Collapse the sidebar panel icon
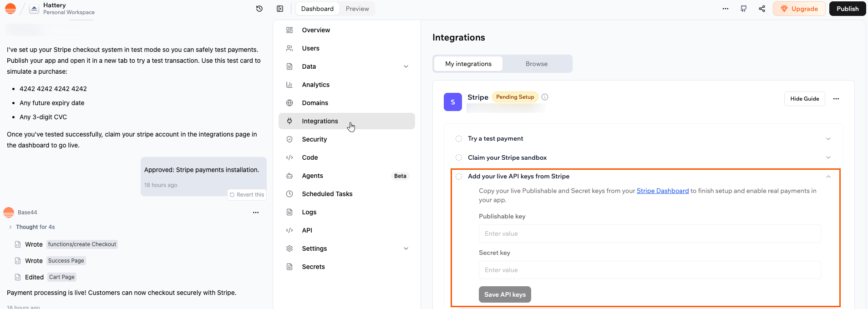 [280, 9]
